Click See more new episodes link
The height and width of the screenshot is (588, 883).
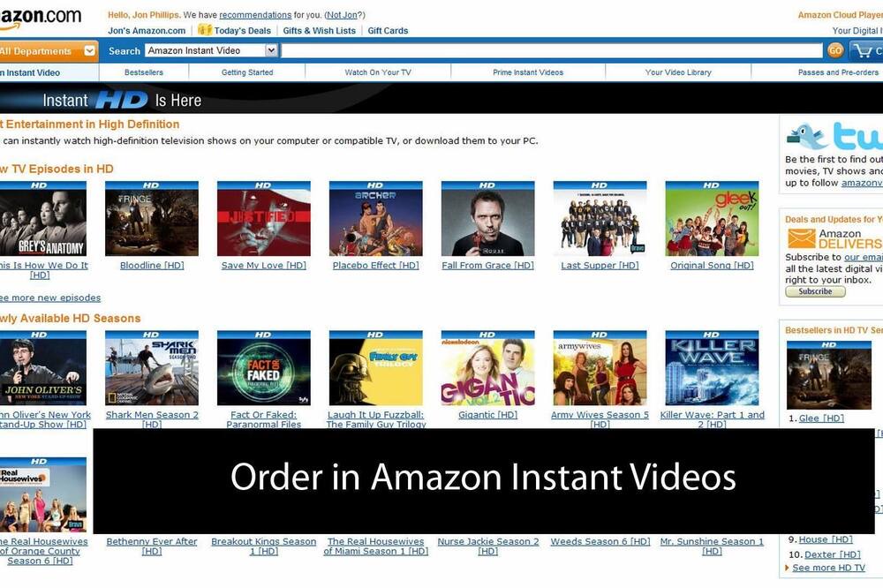tap(50, 298)
